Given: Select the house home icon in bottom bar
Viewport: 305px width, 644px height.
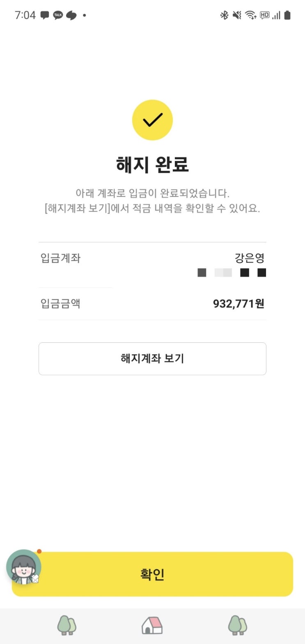Looking at the screenshot, I should (152, 626).
